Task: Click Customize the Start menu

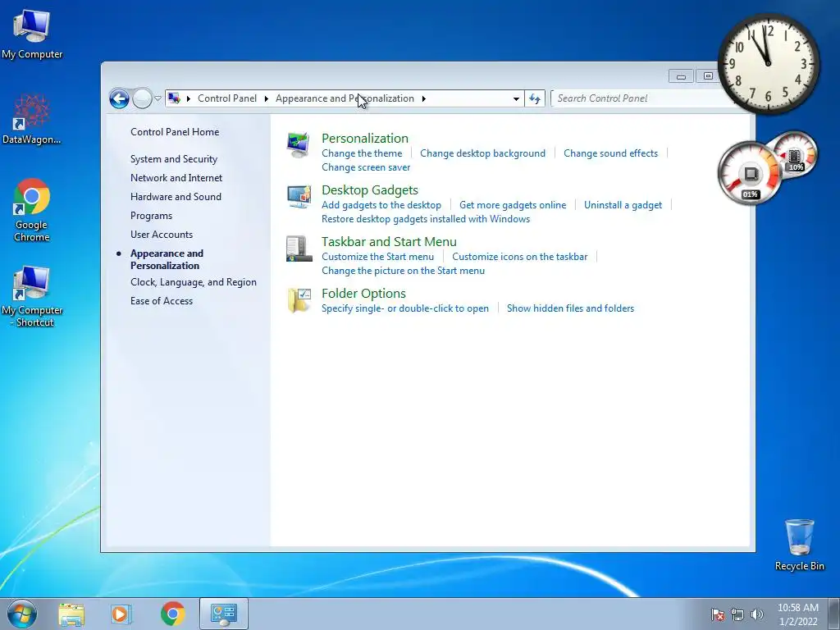Action: click(x=377, y=257)
